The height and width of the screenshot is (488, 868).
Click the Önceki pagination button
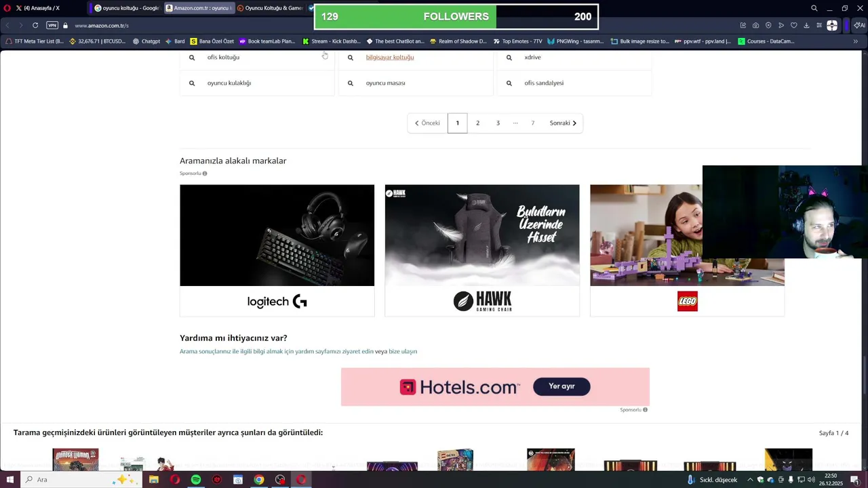[x=427, y=123]
